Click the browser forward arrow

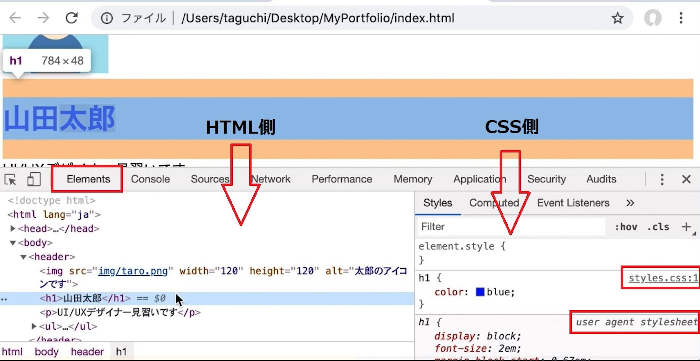coord(43,18)
